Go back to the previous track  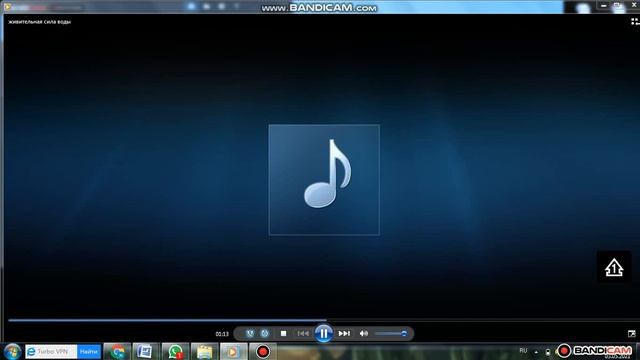click(303, 333)
